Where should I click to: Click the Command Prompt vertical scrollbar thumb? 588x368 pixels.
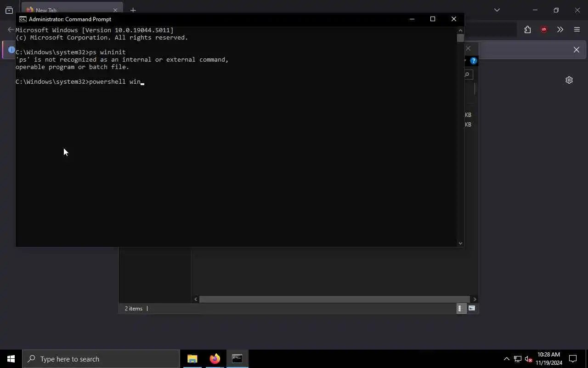tap(460, 38)
